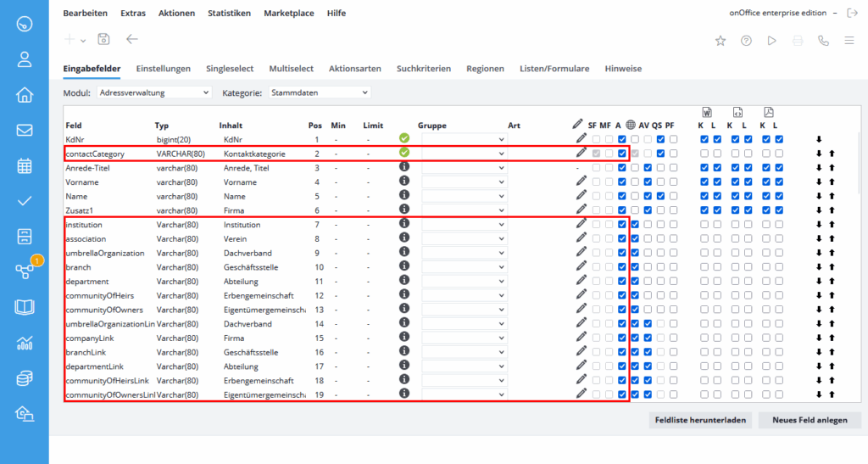
Task: Open the Kategorie dropdown showing Stammdaten
Action: (320, 92)
